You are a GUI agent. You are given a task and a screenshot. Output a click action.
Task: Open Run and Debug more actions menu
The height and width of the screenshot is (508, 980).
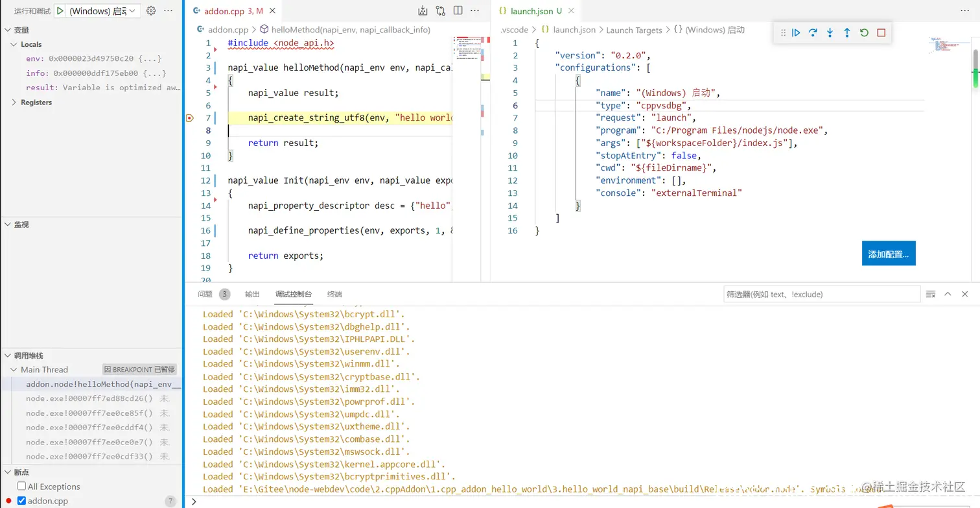pos(169,11)
